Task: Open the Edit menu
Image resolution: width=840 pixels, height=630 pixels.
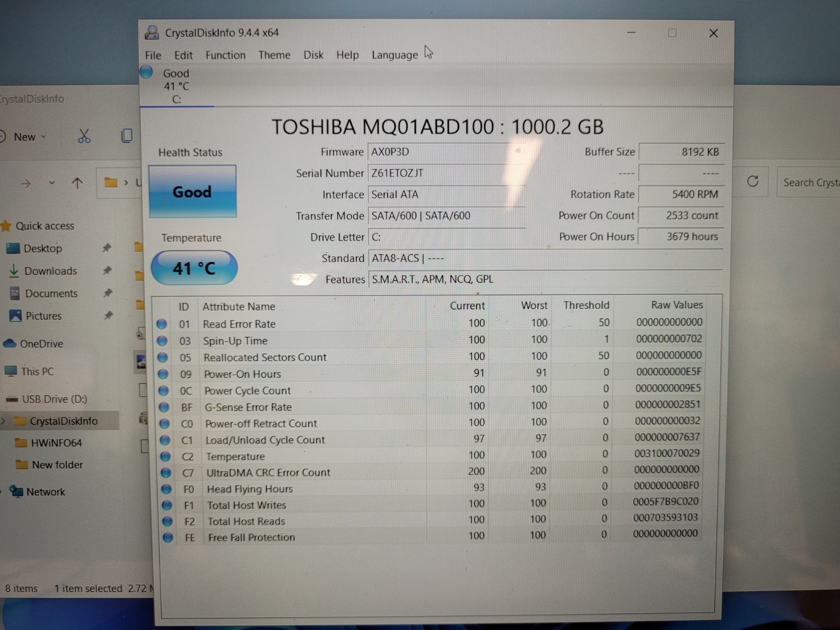Action: pos(183,55)
